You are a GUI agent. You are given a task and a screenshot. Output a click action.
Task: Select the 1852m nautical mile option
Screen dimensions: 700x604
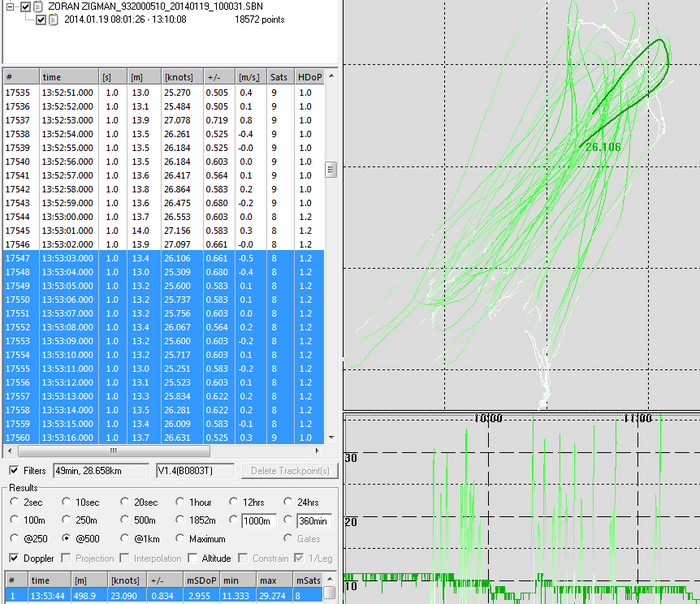[180, 520]
